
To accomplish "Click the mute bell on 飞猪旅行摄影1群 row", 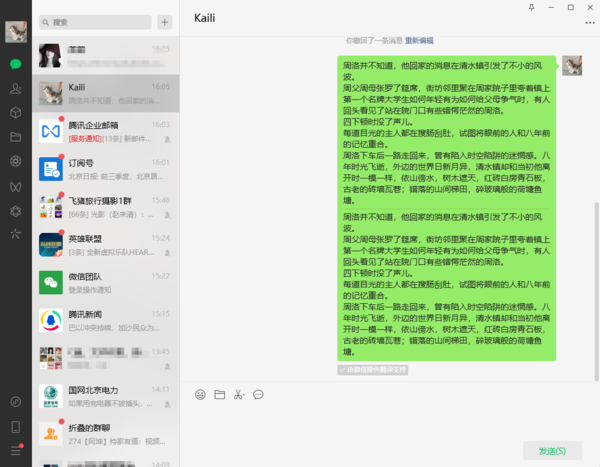I will pos(168,215).
